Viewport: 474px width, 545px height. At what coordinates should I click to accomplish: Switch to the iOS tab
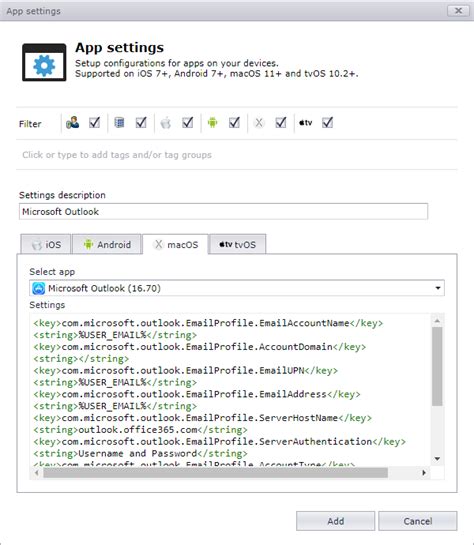(x=46, y=244)
